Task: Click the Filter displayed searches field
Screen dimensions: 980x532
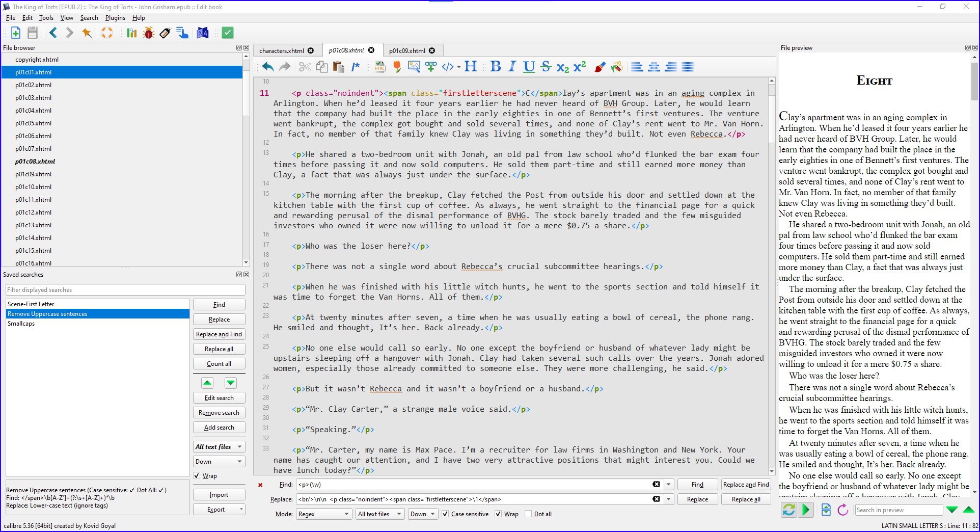Action: pyautogui.click(x=125, y=289)
